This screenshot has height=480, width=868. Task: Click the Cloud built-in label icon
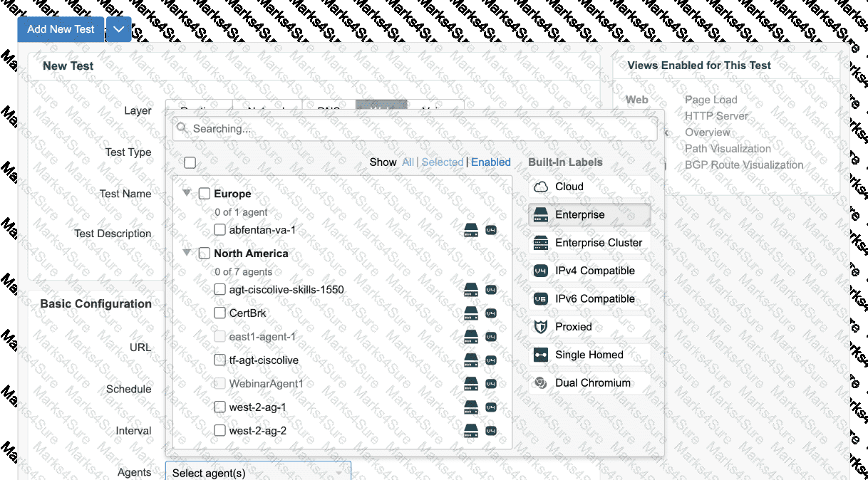point(541,187)
